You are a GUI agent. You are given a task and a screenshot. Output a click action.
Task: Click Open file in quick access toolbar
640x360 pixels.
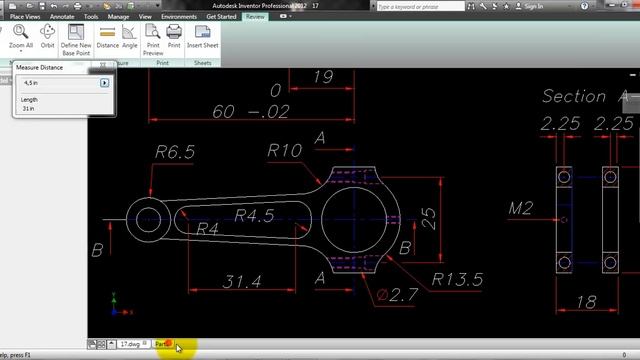pos(29,6)
